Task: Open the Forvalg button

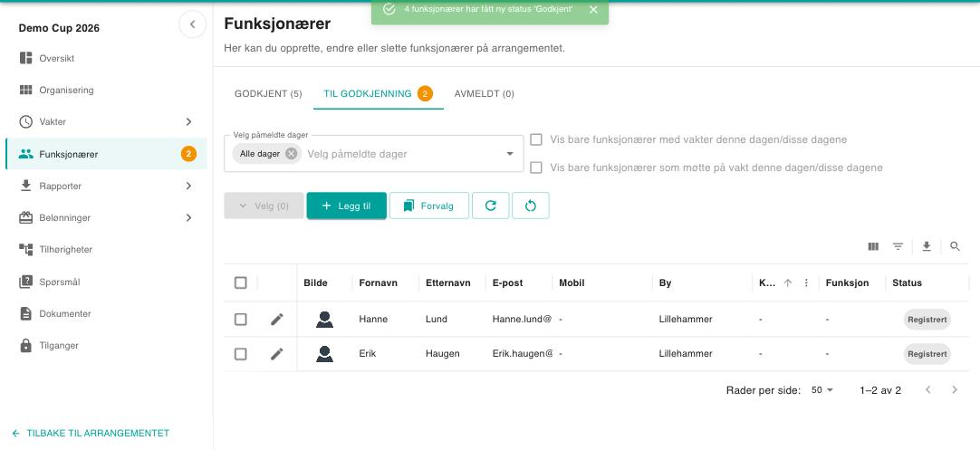Action: tap(428, 206)
